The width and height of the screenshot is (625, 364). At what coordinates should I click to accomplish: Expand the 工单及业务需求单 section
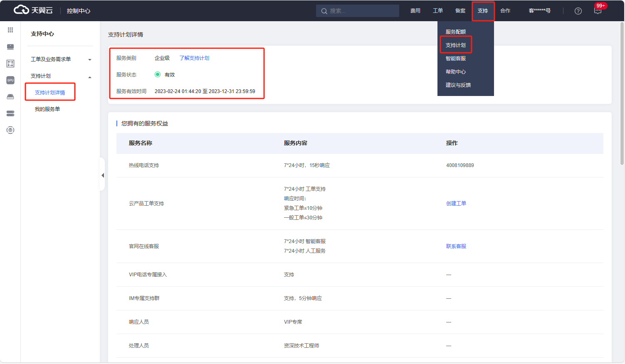[61, 59]
